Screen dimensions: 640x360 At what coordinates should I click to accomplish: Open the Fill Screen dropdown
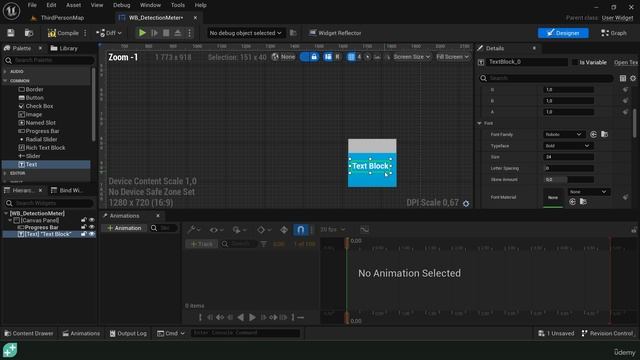[x=452, y=57]
